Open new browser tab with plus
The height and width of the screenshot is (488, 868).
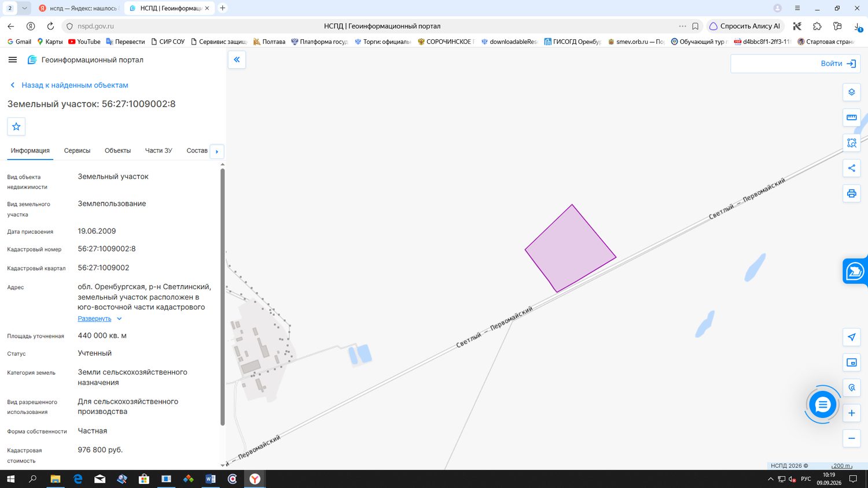coord(223,8)
